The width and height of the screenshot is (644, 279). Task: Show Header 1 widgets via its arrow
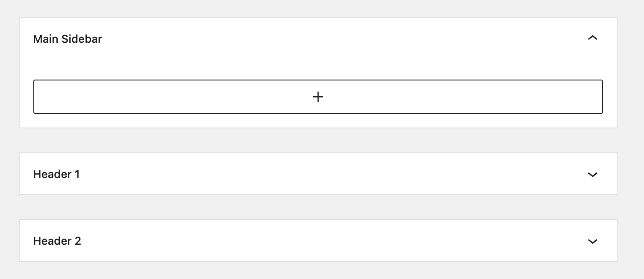point(592,174)
